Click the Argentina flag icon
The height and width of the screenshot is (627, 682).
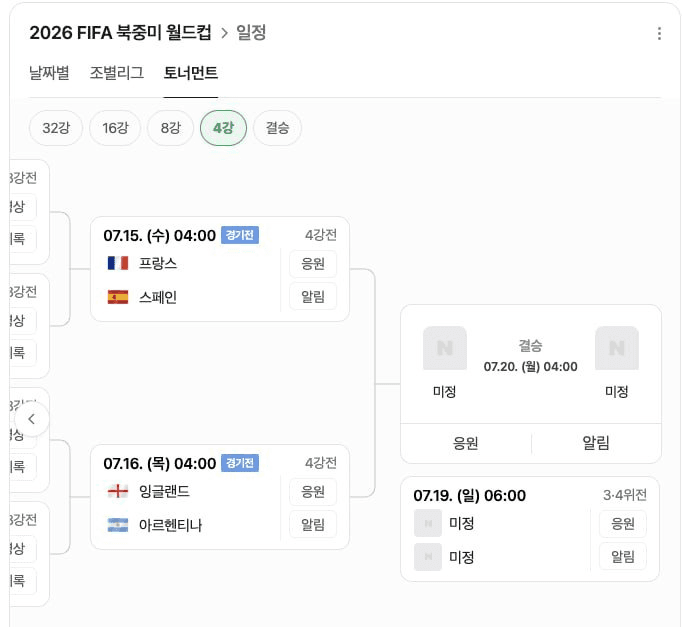118,525
